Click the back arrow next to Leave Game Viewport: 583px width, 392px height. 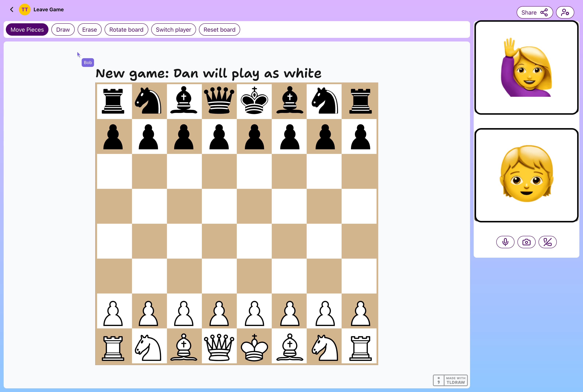pyautogui.click(x=11, y=9)
